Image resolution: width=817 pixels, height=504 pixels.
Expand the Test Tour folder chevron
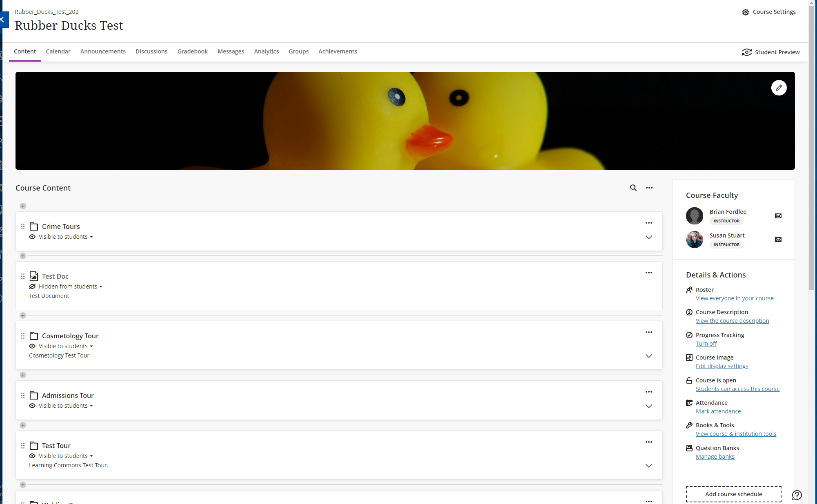pyautogui.click(x=648, y=466)
